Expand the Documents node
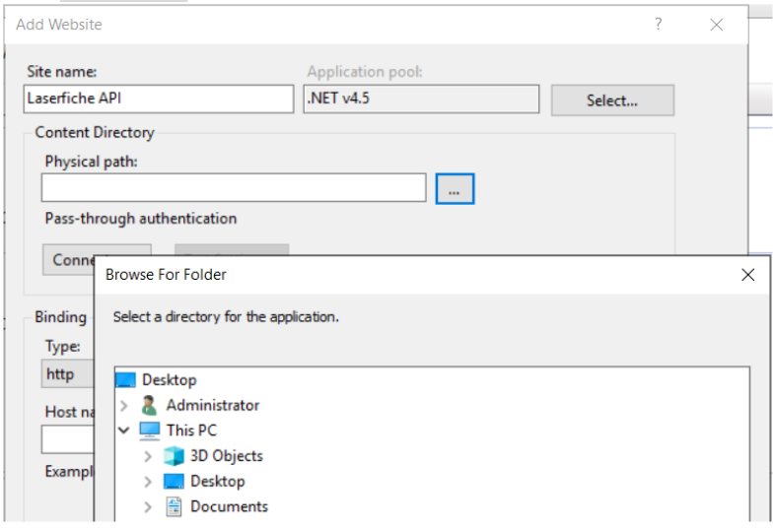This screenshot has width=775, height=532. [x=148, y=506]
